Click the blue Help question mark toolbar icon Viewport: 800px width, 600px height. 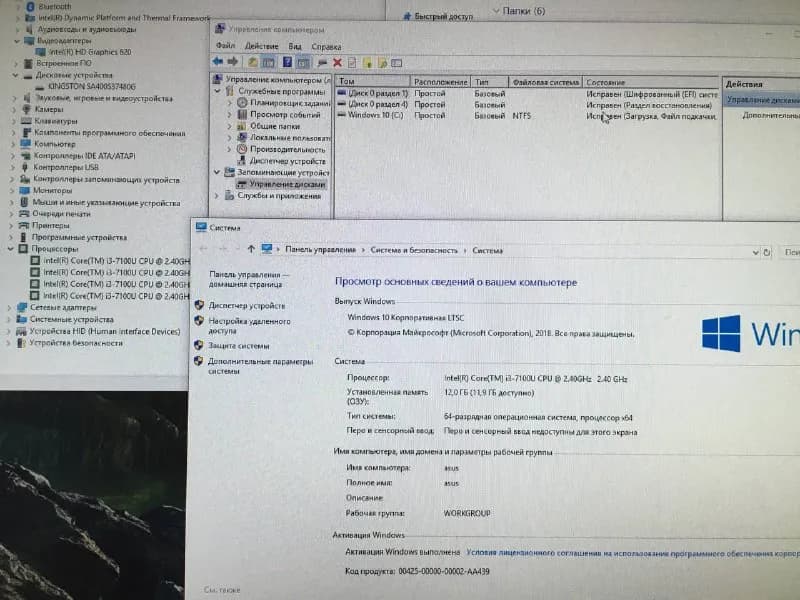coord(287,62)
